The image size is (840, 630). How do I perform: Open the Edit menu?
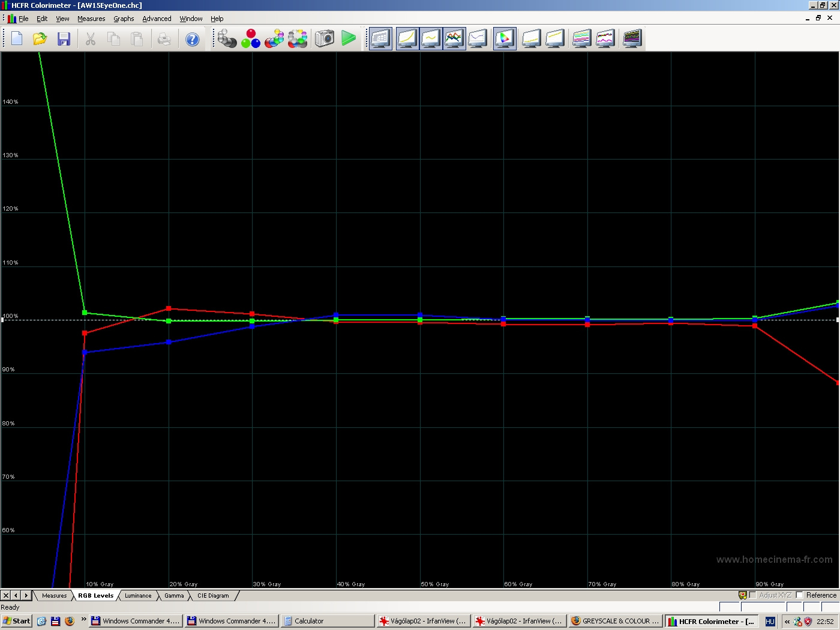tap(42, 19)
